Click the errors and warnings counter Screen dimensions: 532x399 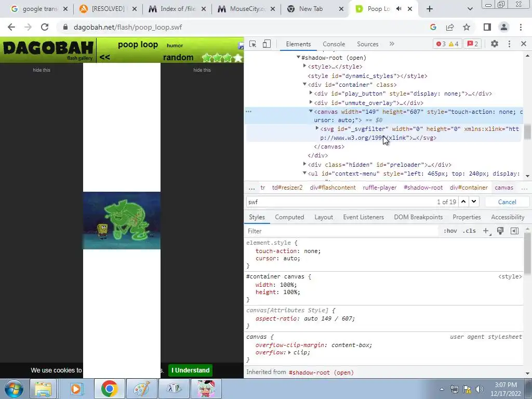447,44
